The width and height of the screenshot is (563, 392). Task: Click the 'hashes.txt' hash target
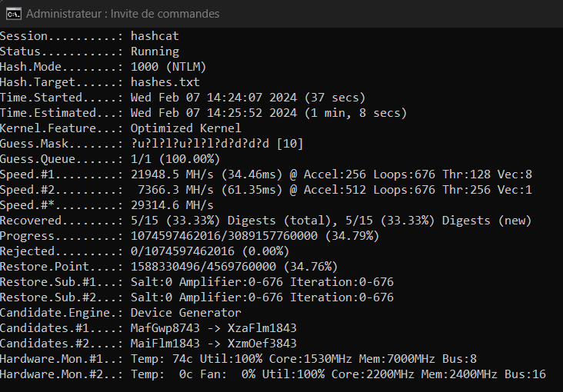165,82
